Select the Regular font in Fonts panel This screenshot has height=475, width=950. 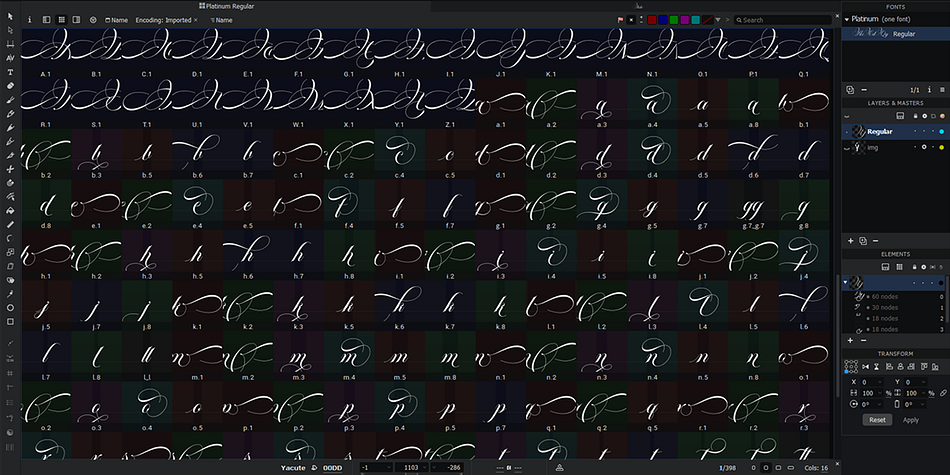(x=895, y=34)
